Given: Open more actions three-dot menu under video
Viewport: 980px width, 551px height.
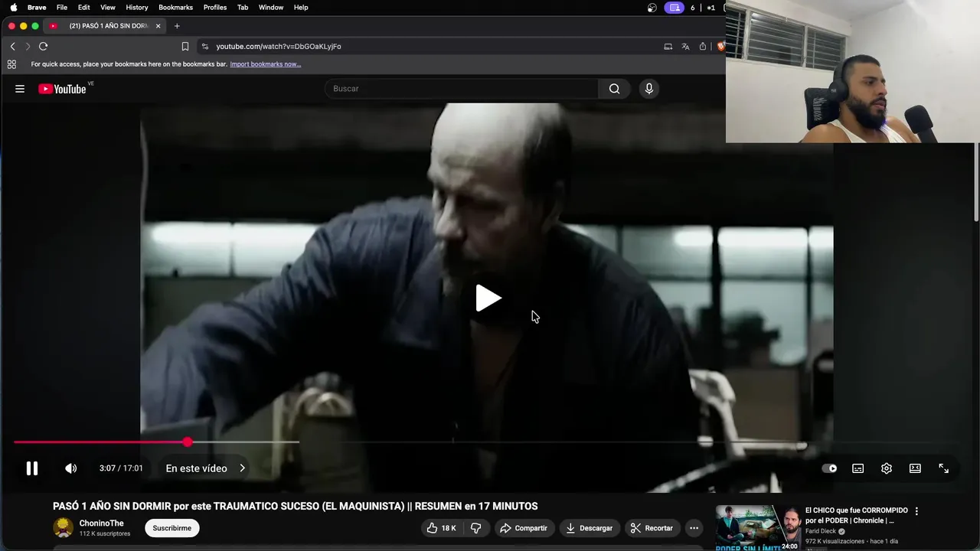Looking at the screenshot, I should click(694, 528).
